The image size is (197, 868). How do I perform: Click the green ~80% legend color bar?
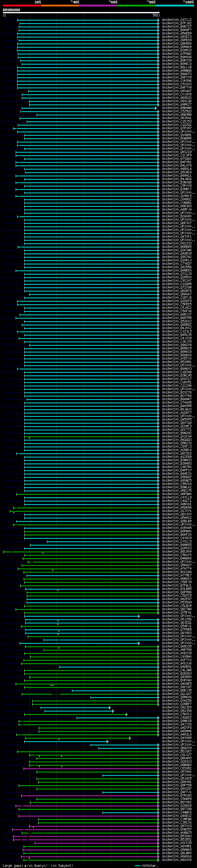point(137,6)
